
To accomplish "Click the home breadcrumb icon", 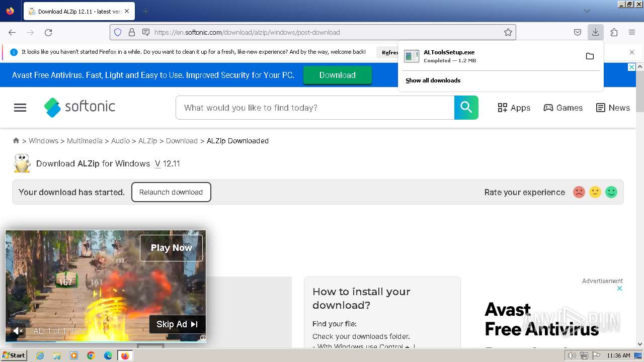I will 16,141.
